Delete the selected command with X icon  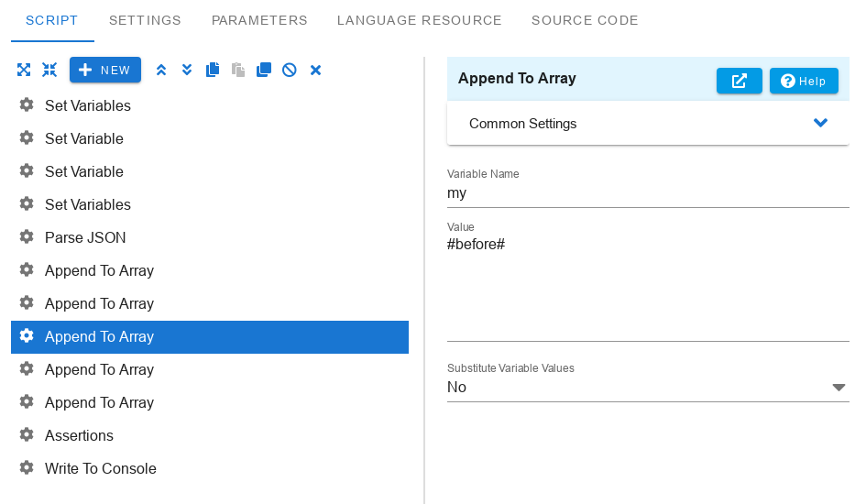click(x=315, y=71)
